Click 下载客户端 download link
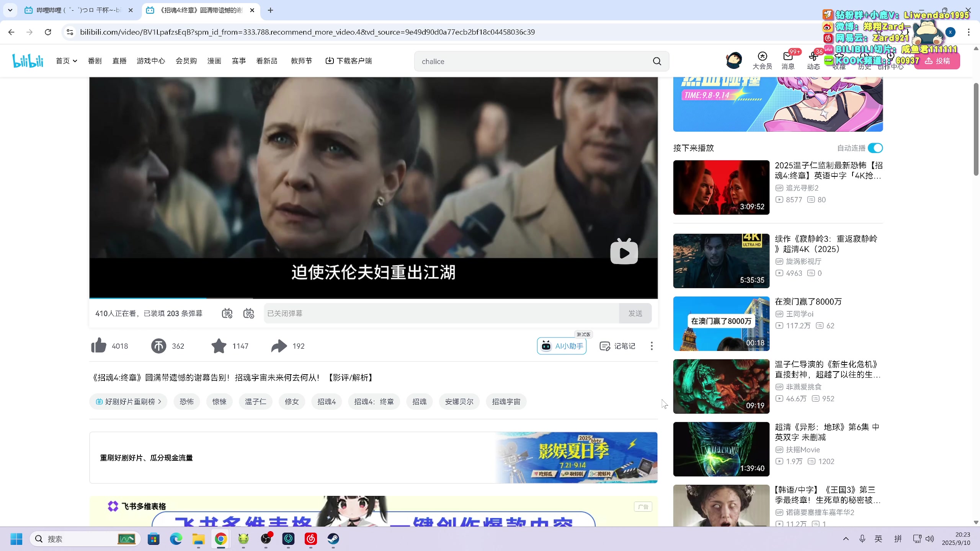 (x=348, y=61)
